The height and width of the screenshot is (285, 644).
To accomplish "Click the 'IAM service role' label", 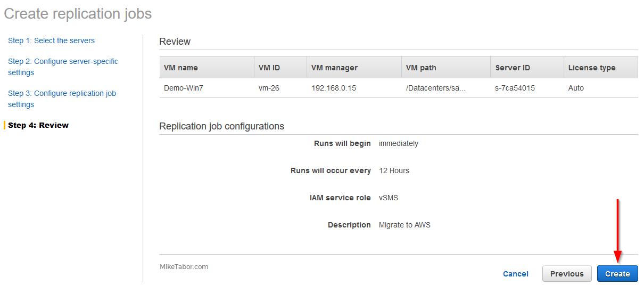I will coord(340,198).
